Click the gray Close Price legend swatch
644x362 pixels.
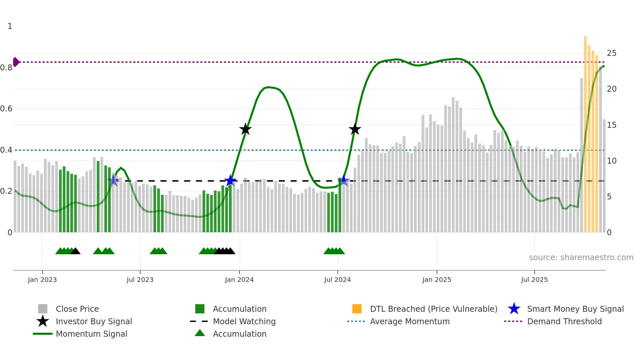(43, 309)
